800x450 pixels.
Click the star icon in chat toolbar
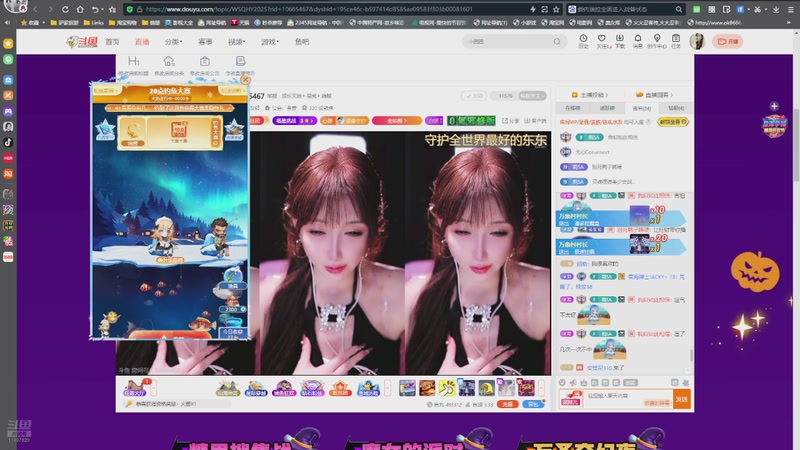pyautogui.click(x=584, y=383)
